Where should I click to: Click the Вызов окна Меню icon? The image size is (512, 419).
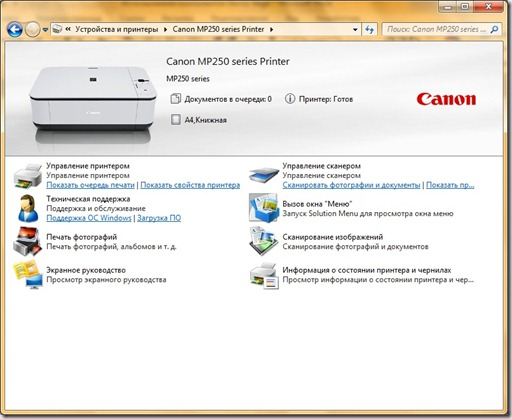coord(264,208)
